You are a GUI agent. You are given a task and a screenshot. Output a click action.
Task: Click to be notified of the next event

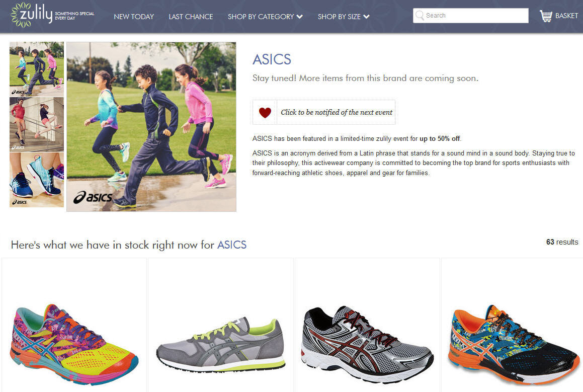pyautogui.click(x=336, y=112)
